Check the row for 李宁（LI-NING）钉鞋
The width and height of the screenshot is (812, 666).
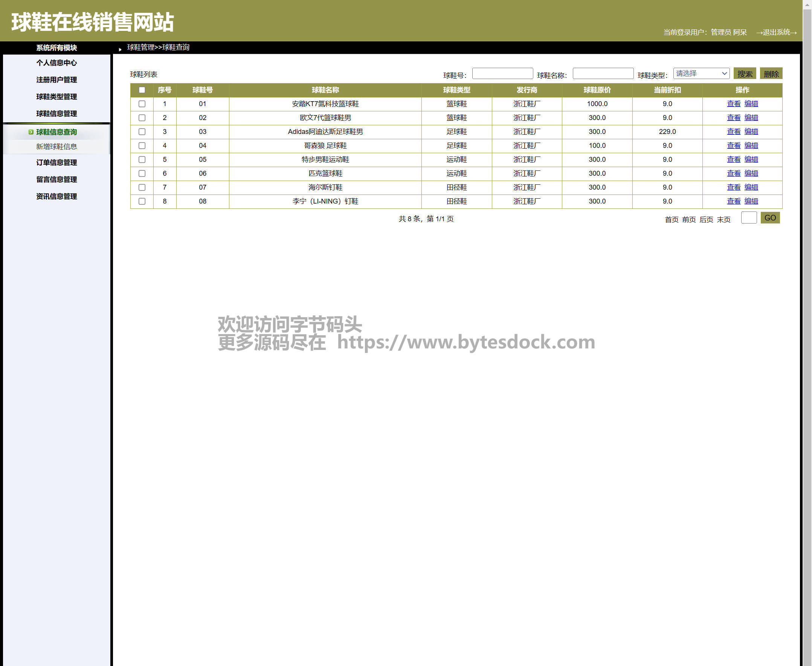point(142,201)
